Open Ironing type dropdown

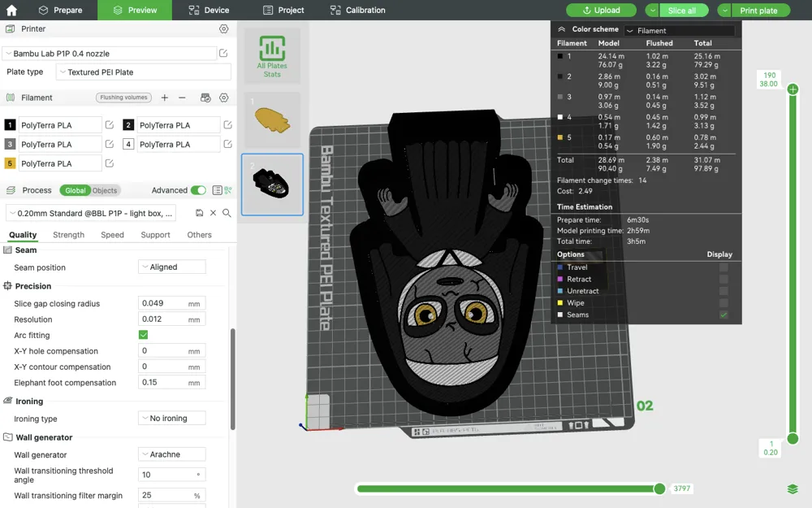tap(172, 419)
